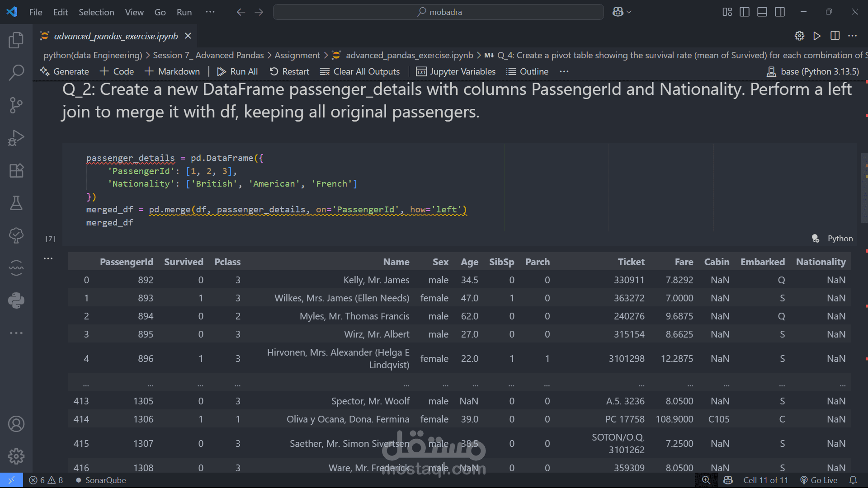Open the Go menu
Screen dimensions: 868x488
160,12
